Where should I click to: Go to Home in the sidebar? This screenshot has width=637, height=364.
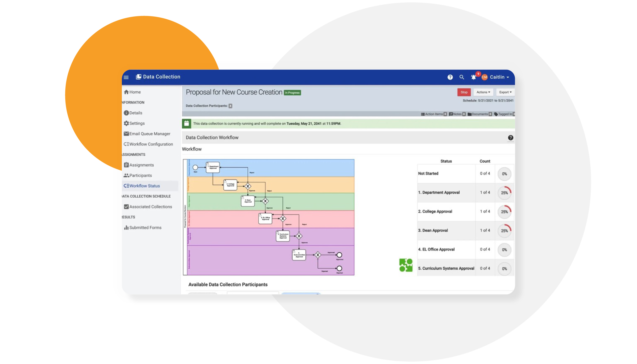coord(135,92)
